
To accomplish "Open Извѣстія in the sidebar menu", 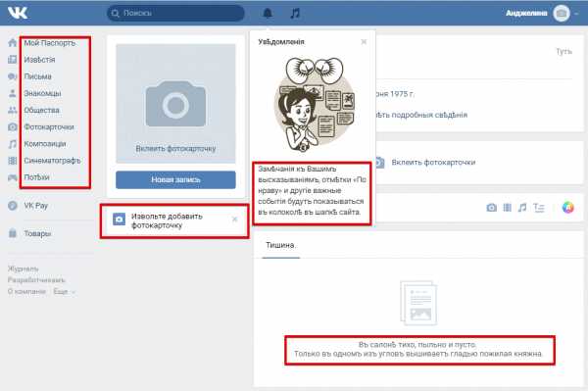I will point(39,60).
